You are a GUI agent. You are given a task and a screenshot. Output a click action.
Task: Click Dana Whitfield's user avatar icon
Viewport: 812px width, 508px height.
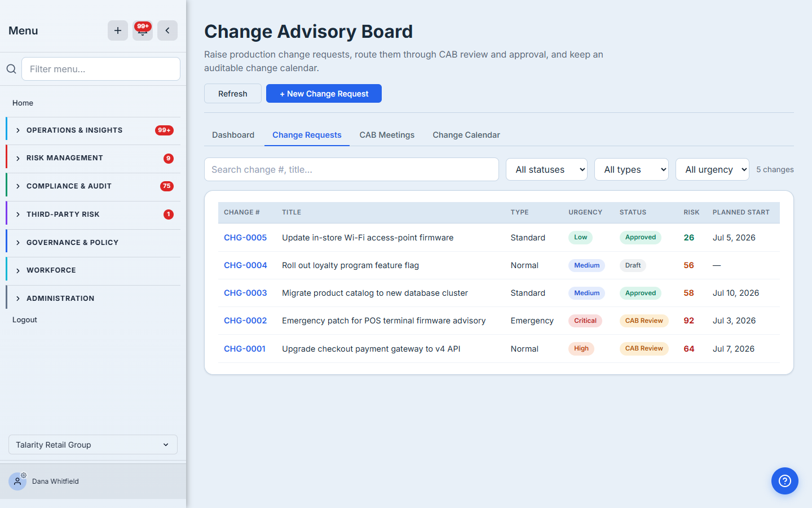pyautogui.click(x=17, y=481)
